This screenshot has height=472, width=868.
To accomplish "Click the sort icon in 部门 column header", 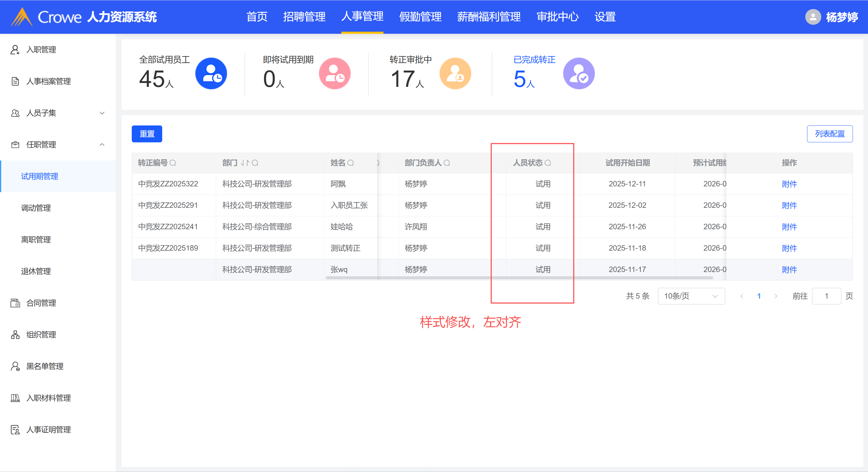I will (x=245, y=163).
